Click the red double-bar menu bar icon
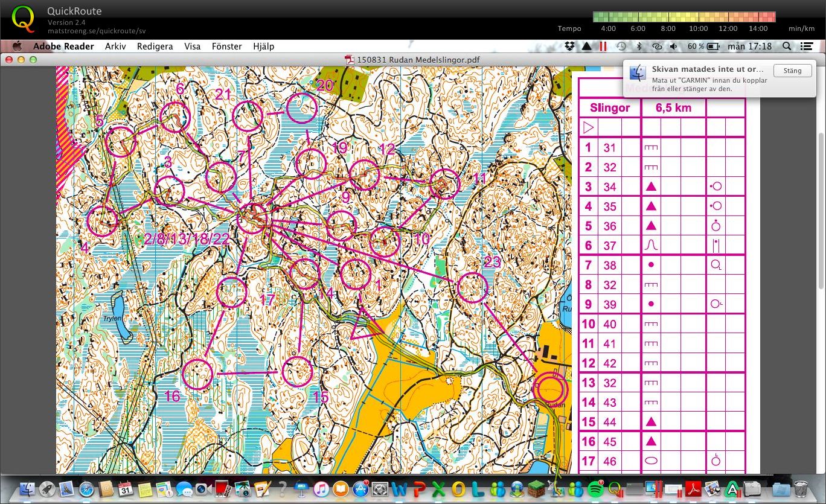The image size is (826, 504). 603,46
